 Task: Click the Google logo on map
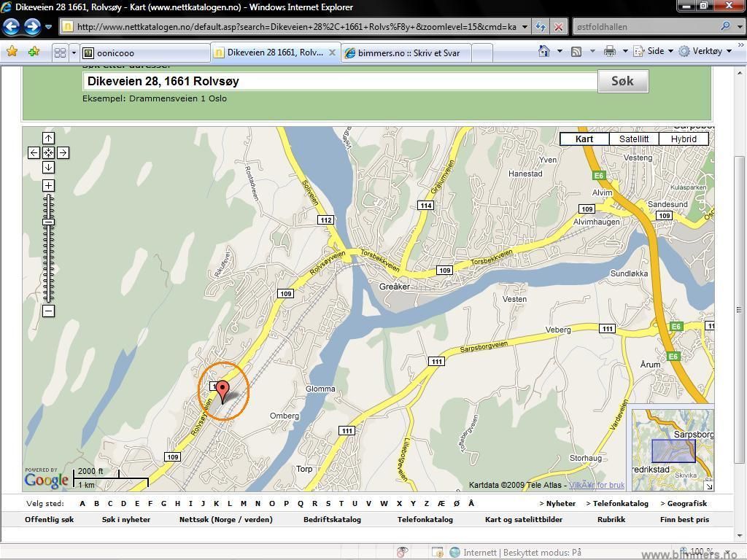pyautogui.click(x=46, y=480)
